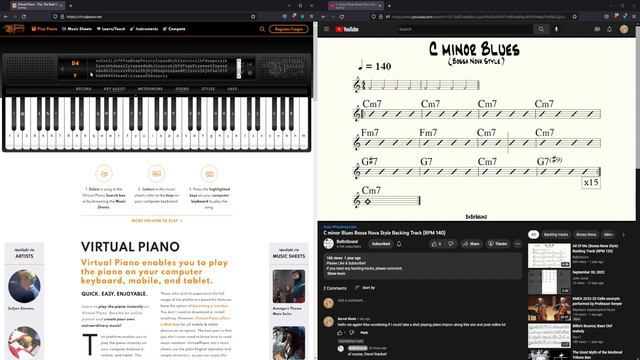Viewport: 640px width, 360px height.
Task: Click YouTube voice search microphone icon
Action: pyautogui.click(x=556, y=29)
